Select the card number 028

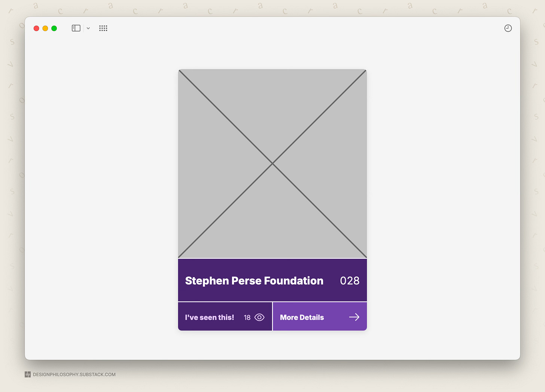click(x=350, y=281)
